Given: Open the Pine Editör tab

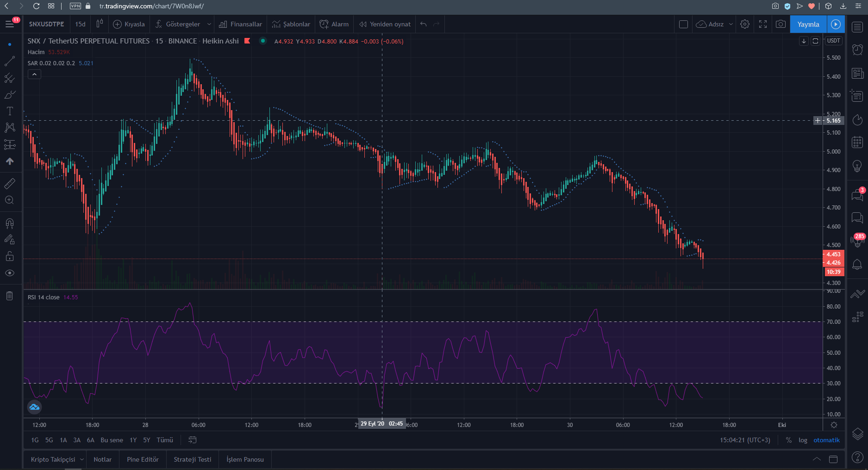Looking at the screenshot, I should [143, 459].
